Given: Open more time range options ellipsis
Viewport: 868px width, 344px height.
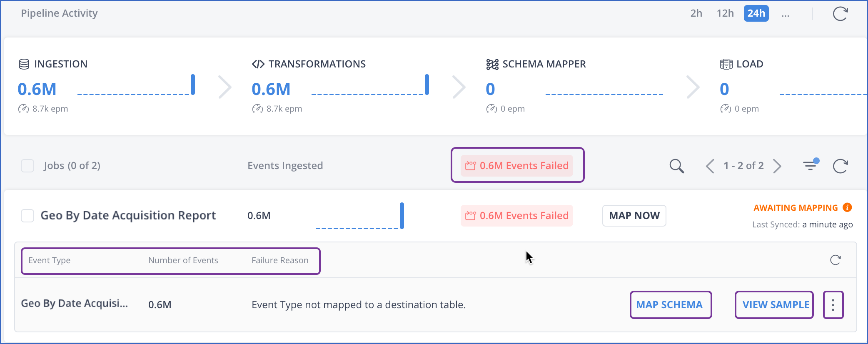Looking at the screenshot, I should (x=785, y=15).
